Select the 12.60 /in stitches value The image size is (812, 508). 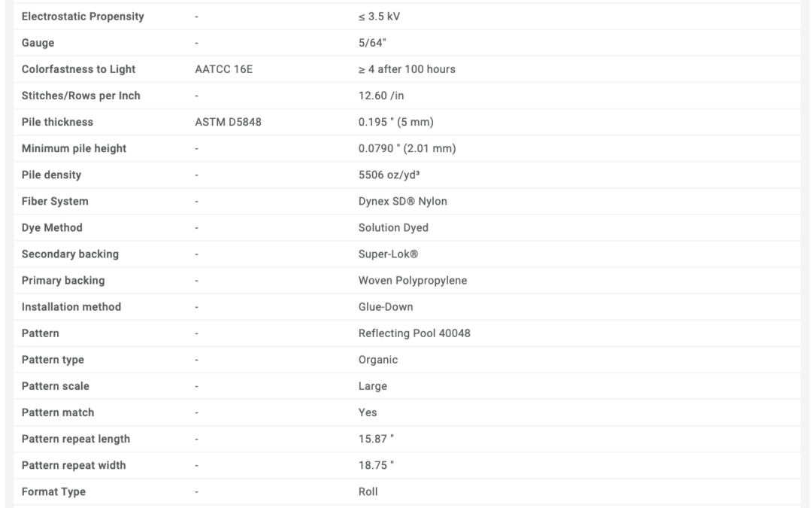(381, 96)
